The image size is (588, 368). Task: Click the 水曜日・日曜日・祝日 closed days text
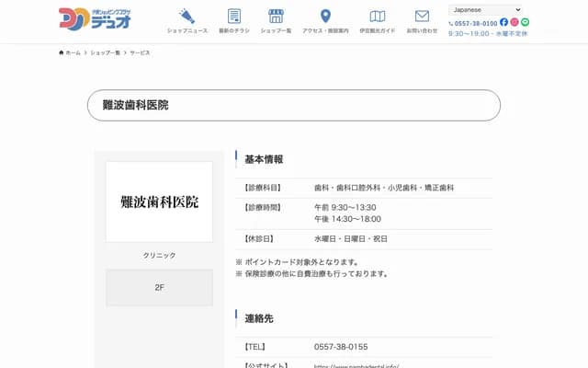(x=351, y=239)
